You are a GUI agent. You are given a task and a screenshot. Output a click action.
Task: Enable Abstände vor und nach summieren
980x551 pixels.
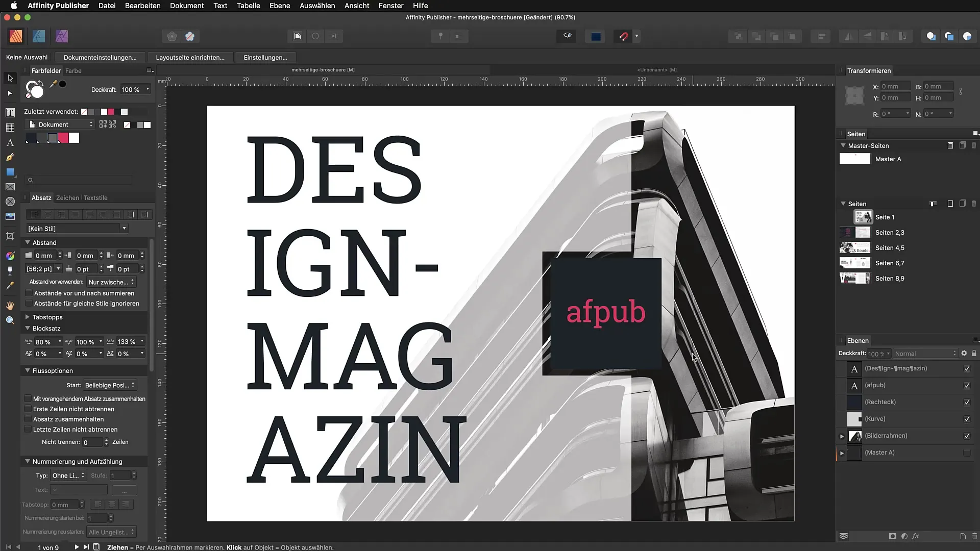coord(29,293)
